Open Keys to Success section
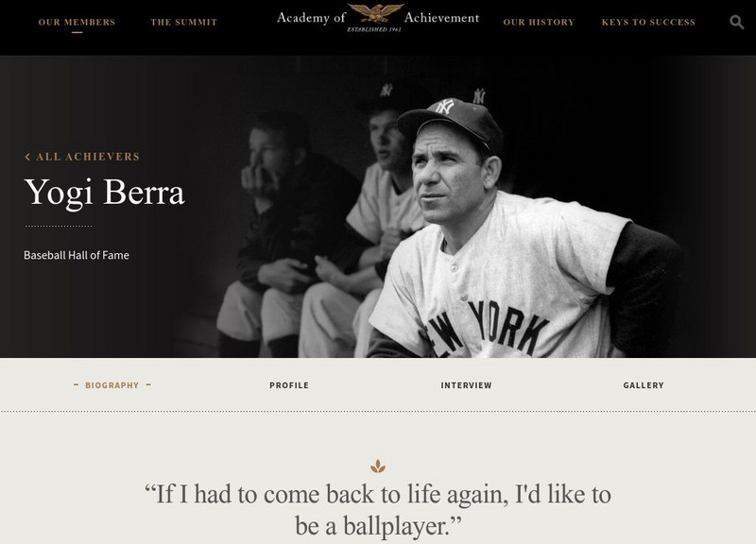The height and width of the screenshot is (544, 756). (648, 22)
